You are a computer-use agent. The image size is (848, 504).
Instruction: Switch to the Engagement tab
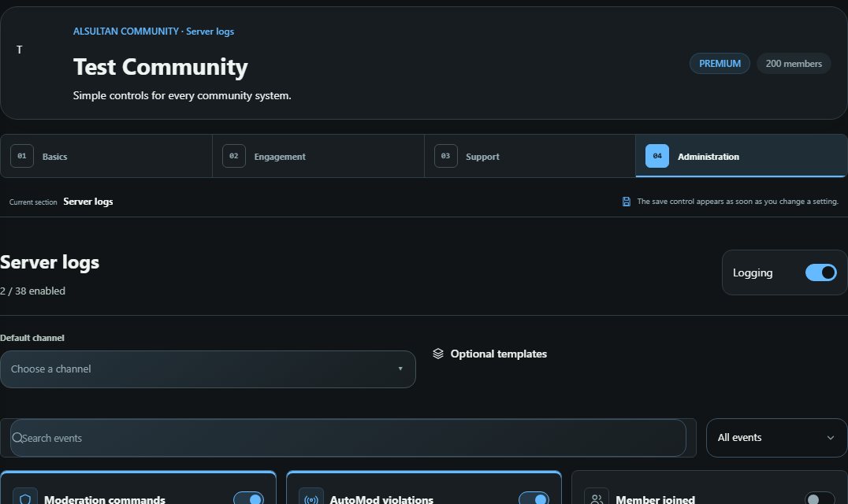(318, 156)
